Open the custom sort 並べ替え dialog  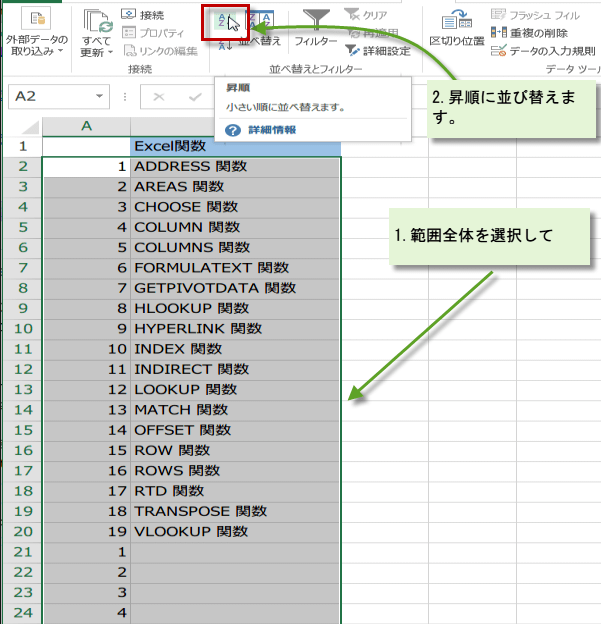click(x=260, y=29)
